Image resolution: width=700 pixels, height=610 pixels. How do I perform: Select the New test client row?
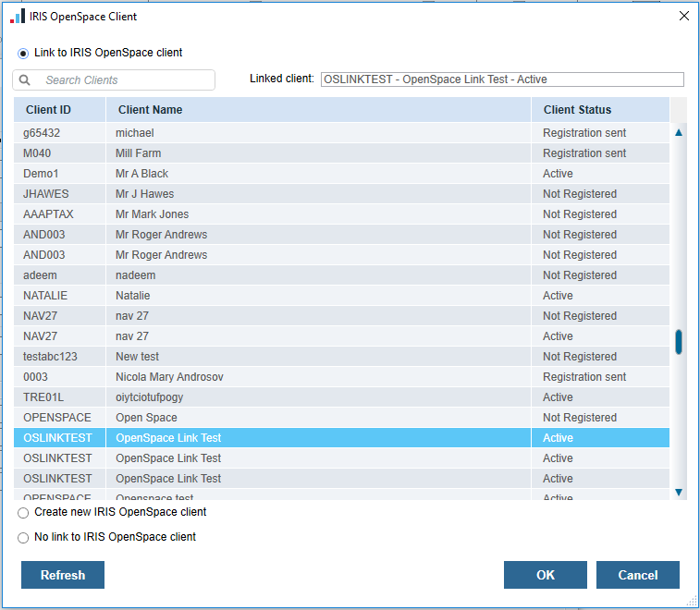click(x=341, y=357)
